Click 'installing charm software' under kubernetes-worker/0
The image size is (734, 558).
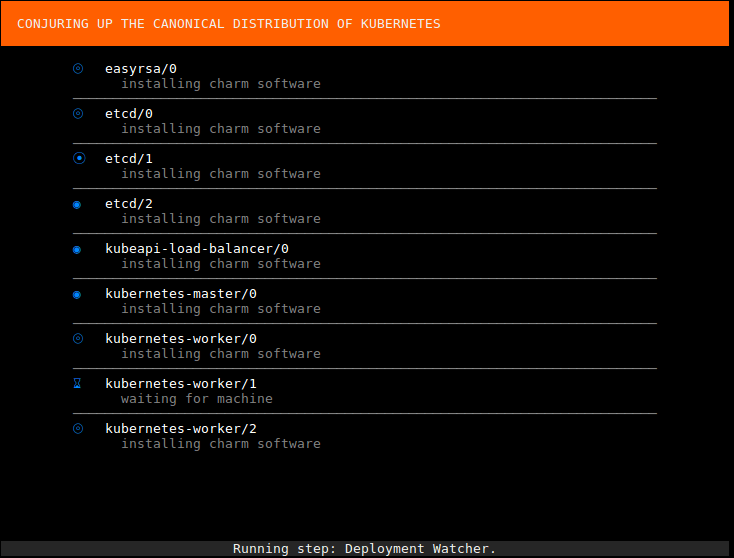click(x=221, y=353)
